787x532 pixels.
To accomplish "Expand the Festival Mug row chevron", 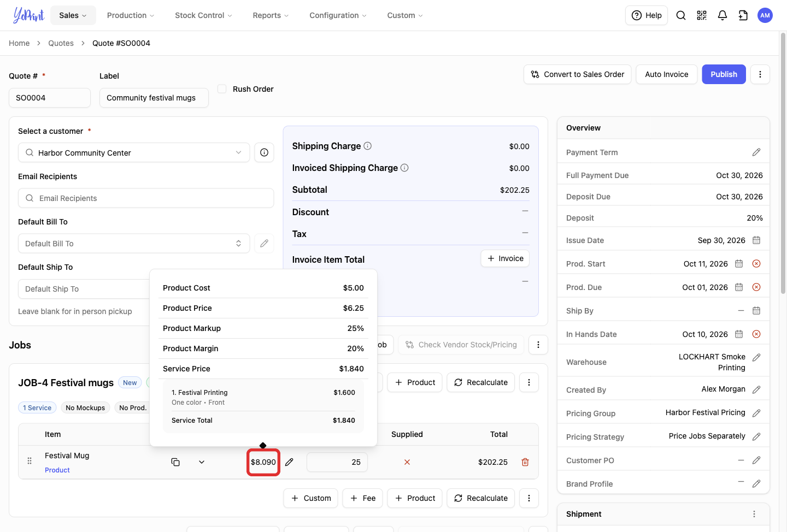I will coord(202,462).
